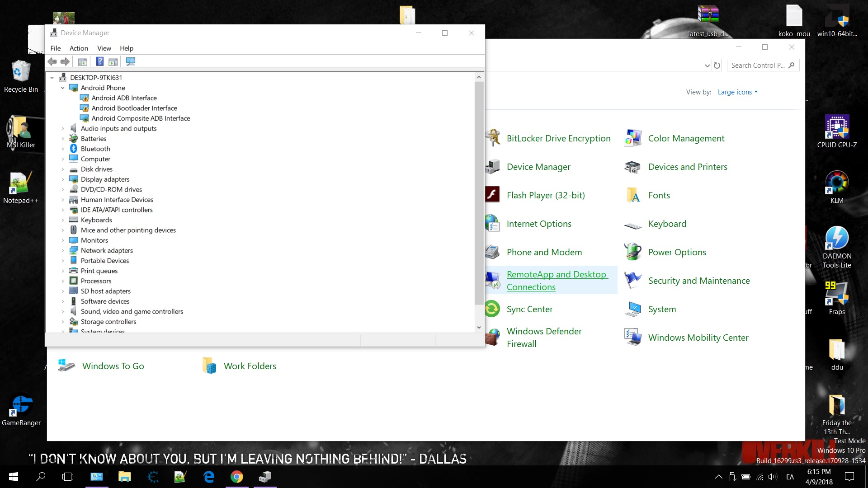This screenshot has height=488, width=868.
Task: Expand the Display adapters node
Action: 63,179
